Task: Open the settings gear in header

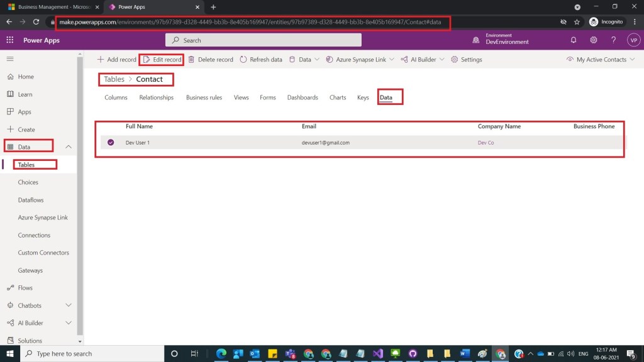Action: (594, 40)
